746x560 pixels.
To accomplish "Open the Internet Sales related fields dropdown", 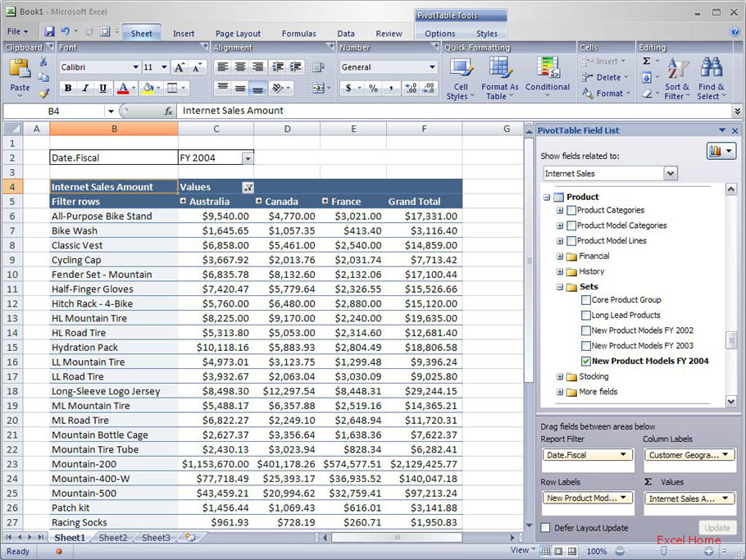I will tap(671, 174).
